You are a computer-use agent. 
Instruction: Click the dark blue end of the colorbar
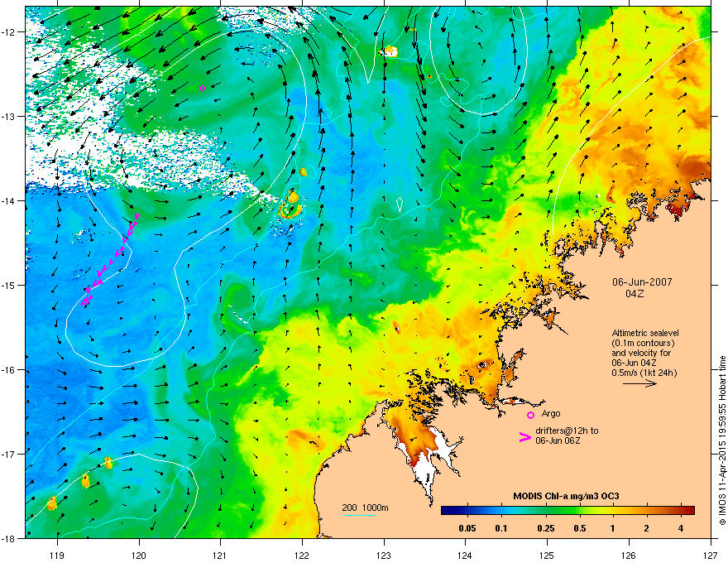tap(447, 511)
